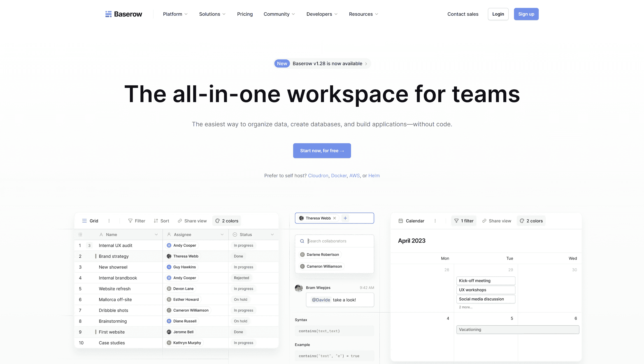Click the Search collaborators input field
Viewport: 644px width, 364px height.
coord(337,241)
